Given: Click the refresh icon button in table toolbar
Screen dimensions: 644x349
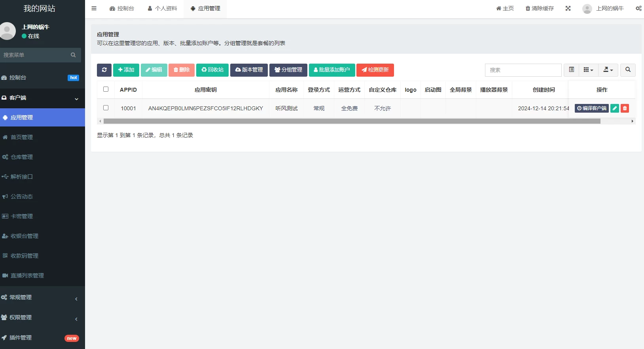Looking at the screenshot, I should pos(104,70).
